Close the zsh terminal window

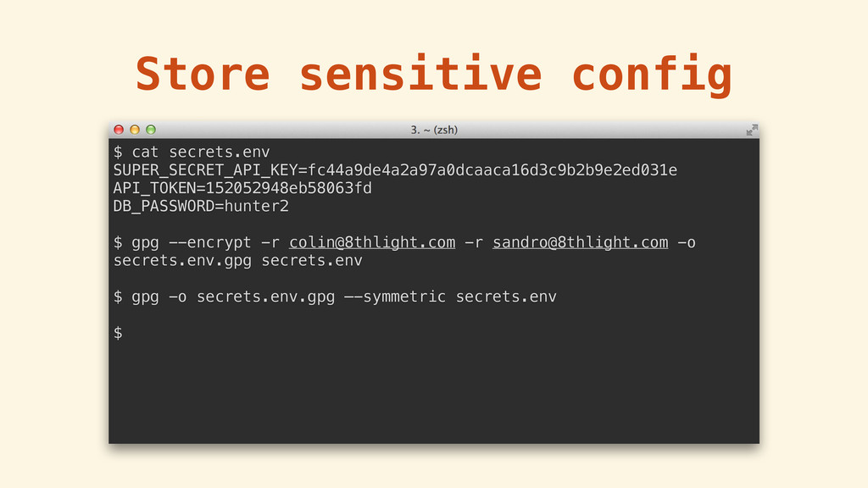[x=119, y=130]
